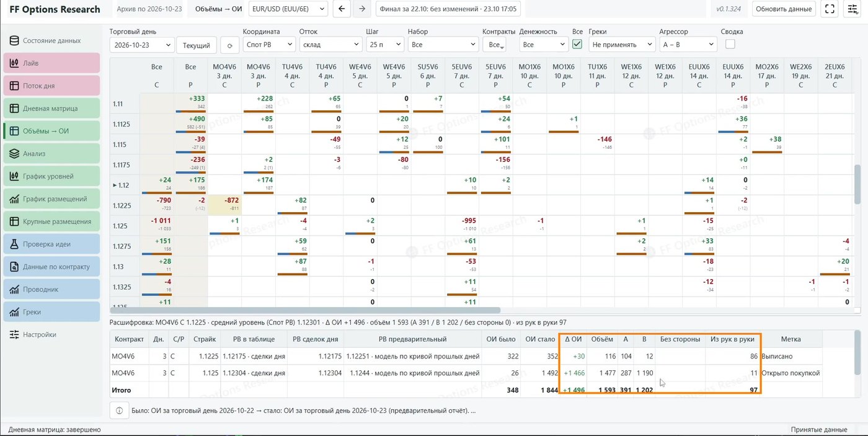
Task: Go to the previous day with left arrow
Action: tap(342, 9)
